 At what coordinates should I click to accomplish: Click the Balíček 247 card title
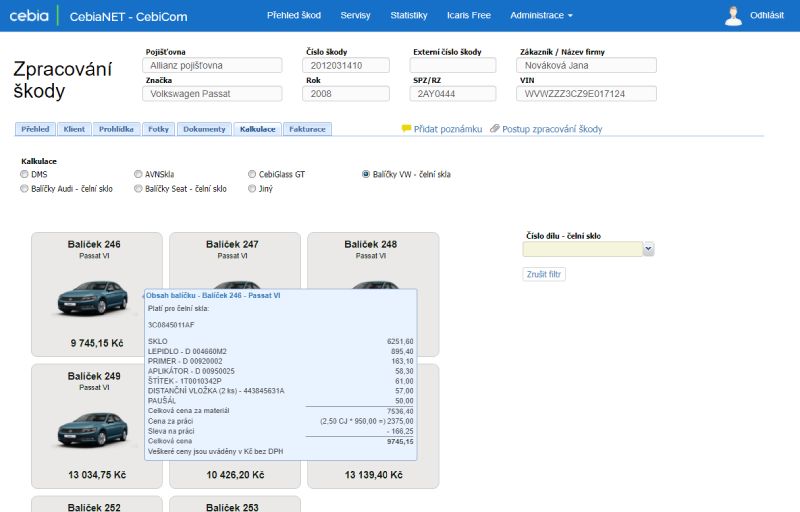(x=232, y=244)
